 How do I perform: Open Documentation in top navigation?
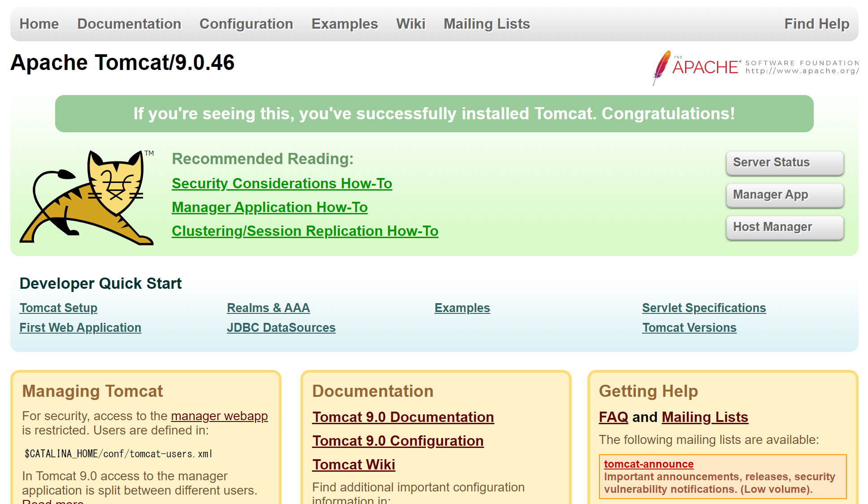pyautogui.click(x=129, y=24)
